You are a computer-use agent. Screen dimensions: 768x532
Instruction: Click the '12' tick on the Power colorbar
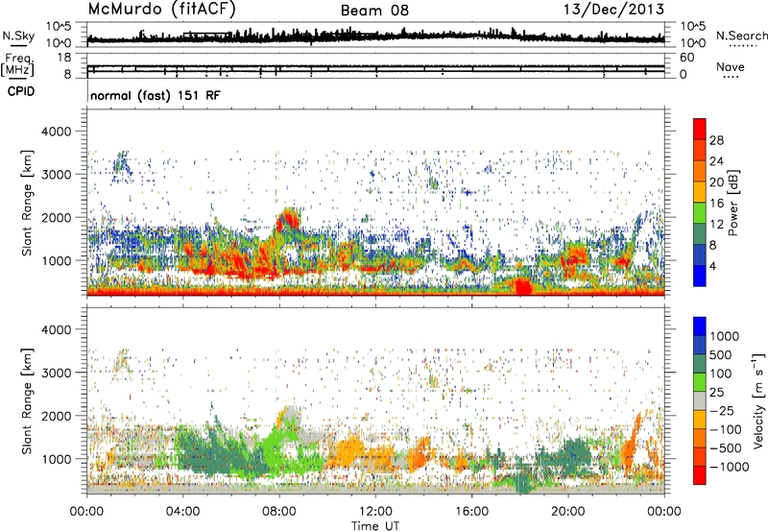coord(716,225)
